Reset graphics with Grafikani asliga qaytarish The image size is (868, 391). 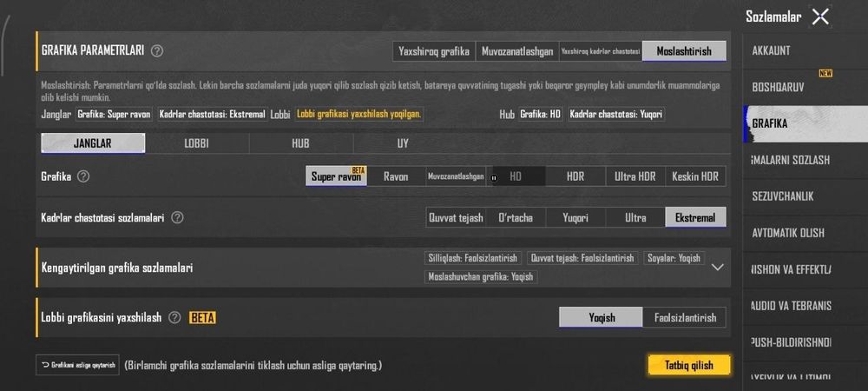point(77,365)
